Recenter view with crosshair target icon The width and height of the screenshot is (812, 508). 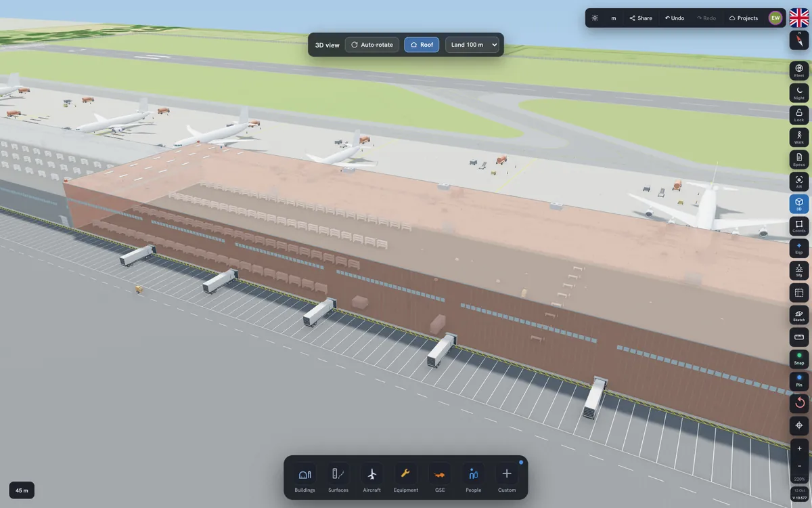click(x=799, y=425)
